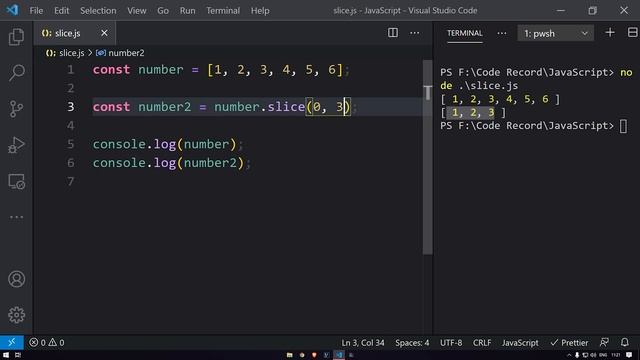Click line number 1 in gutter
The width and height of the screenshot is (640, 360).
click(x=71, y=70)
